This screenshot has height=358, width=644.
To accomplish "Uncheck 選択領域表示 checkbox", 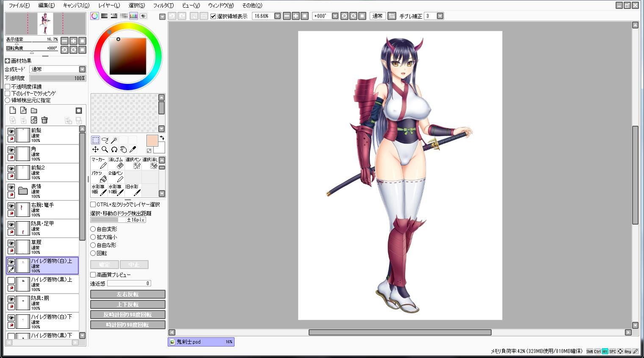I will click(213, 16).
